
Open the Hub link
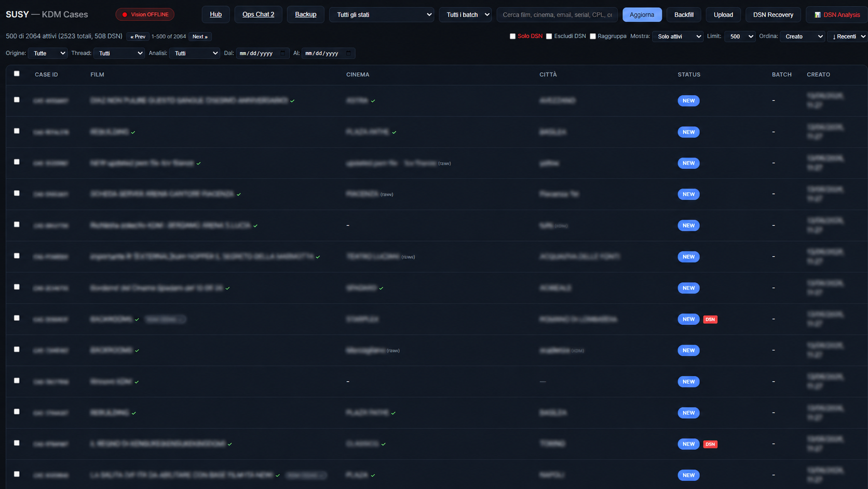tap(216, 15)
